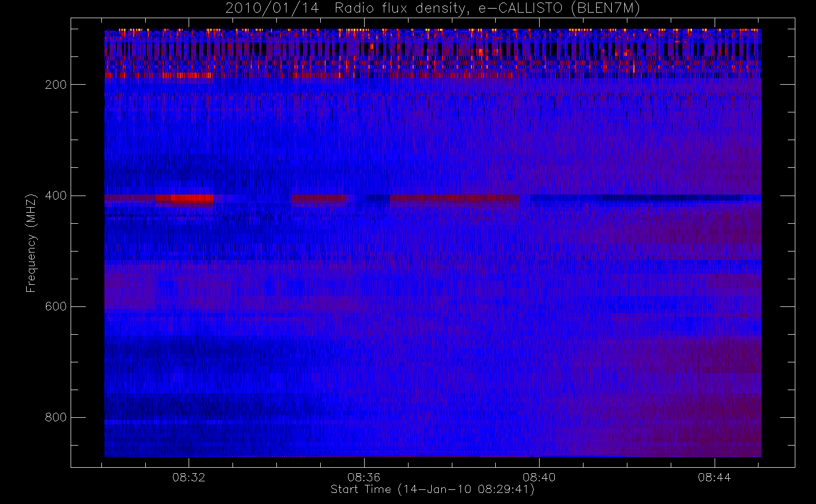The width and height of the screenshot is (816, 504).
Task: Click the 'Start Time (14-Jan-10 08:29:41)' x-axis label
Action: pos(432,489)
